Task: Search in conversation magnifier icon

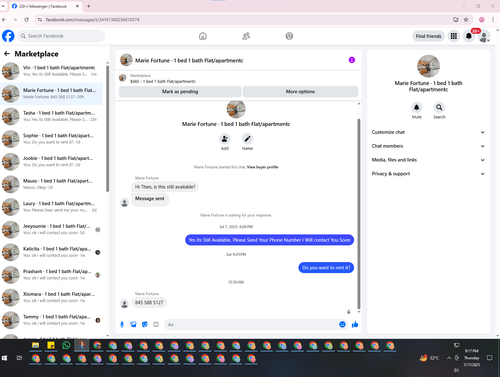Action: pos(439,107)
